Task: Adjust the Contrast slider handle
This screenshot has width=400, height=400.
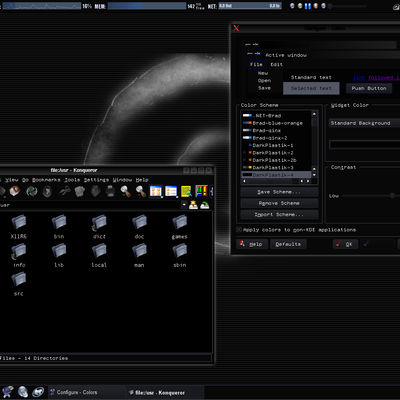Action: [x=392, y=196]
